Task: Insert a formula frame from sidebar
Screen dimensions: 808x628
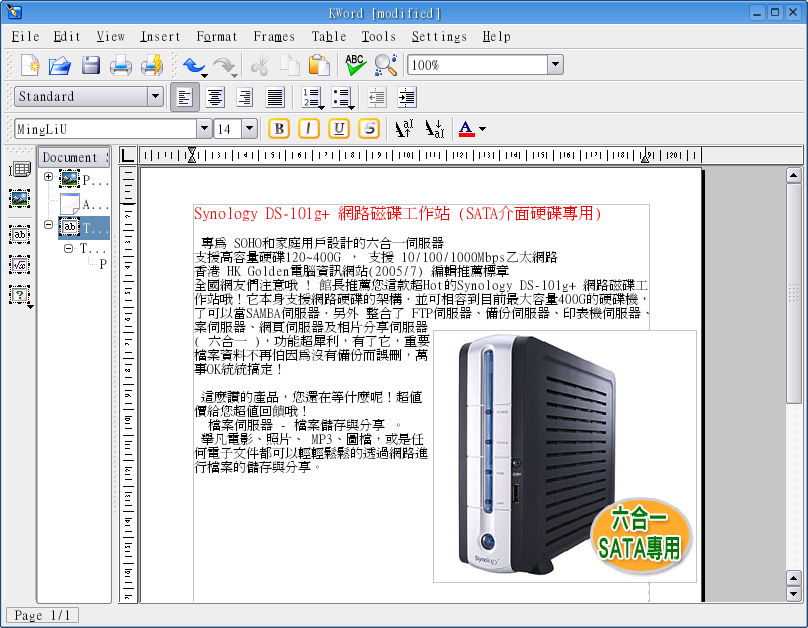Action: 19,265
